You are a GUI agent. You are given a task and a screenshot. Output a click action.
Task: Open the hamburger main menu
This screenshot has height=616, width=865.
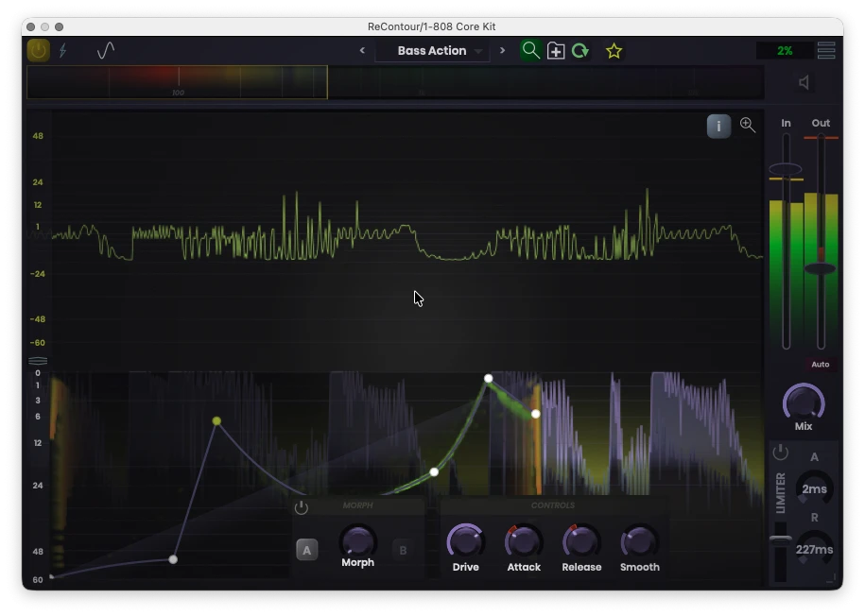point(826,51)
